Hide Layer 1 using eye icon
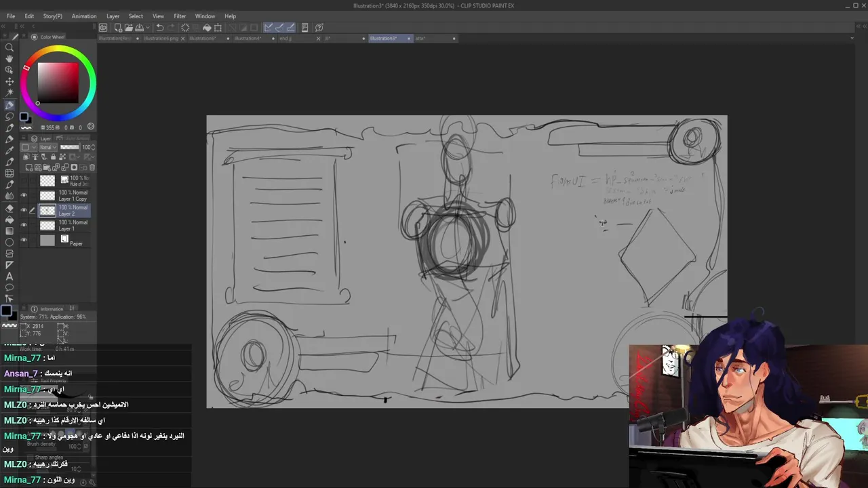This screenshot has width=868, height=488. (24, 226)
